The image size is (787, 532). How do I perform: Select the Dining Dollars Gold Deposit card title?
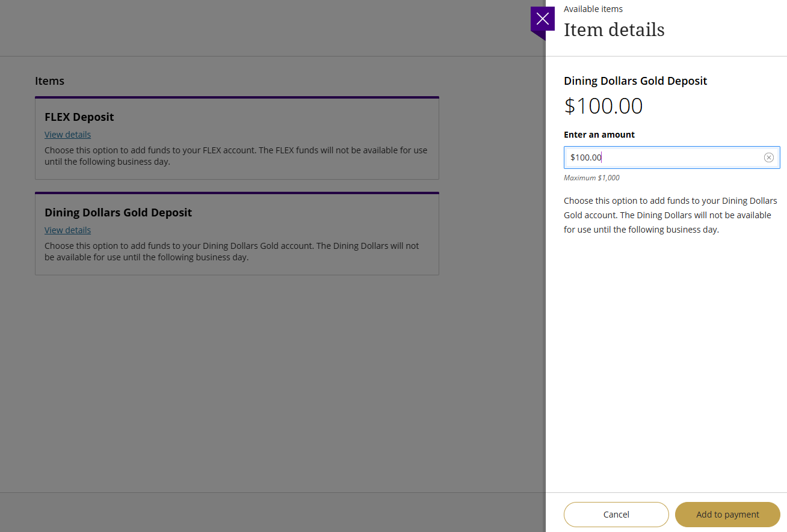pyautogui.click(x=119, y=213)
